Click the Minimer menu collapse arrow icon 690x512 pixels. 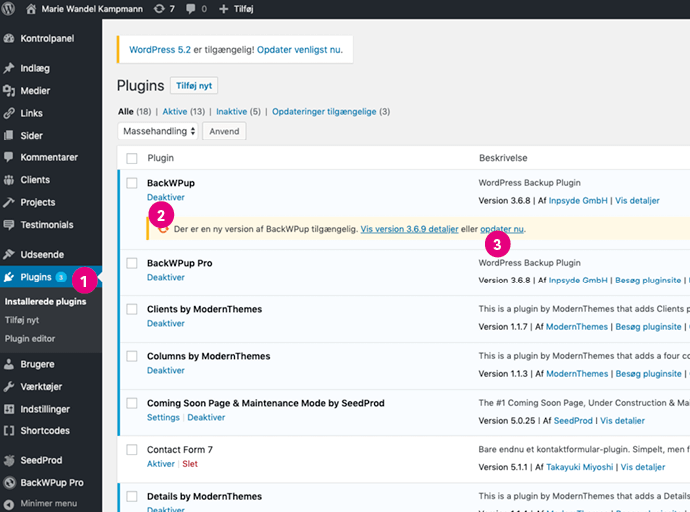point(9,504)
